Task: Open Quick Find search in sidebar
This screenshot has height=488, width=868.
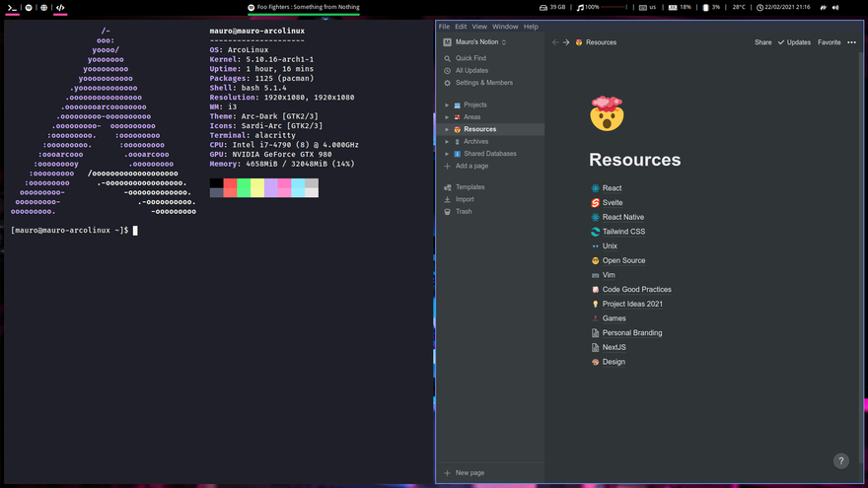Action: coord(470,58)
